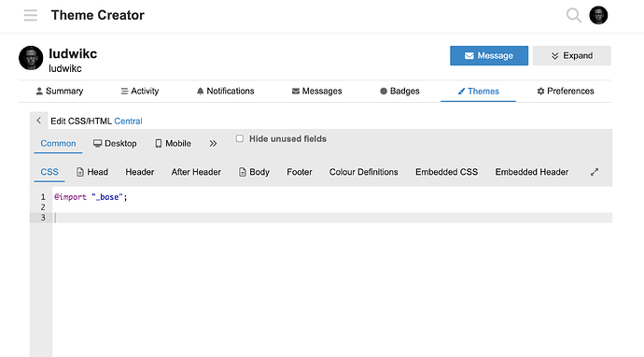Go back with the left chevron

pyautogui.click(x=38, y=121)
